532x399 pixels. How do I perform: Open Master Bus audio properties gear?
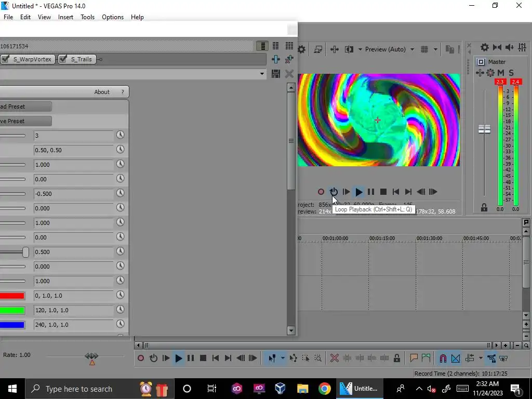tap(485, 47)
